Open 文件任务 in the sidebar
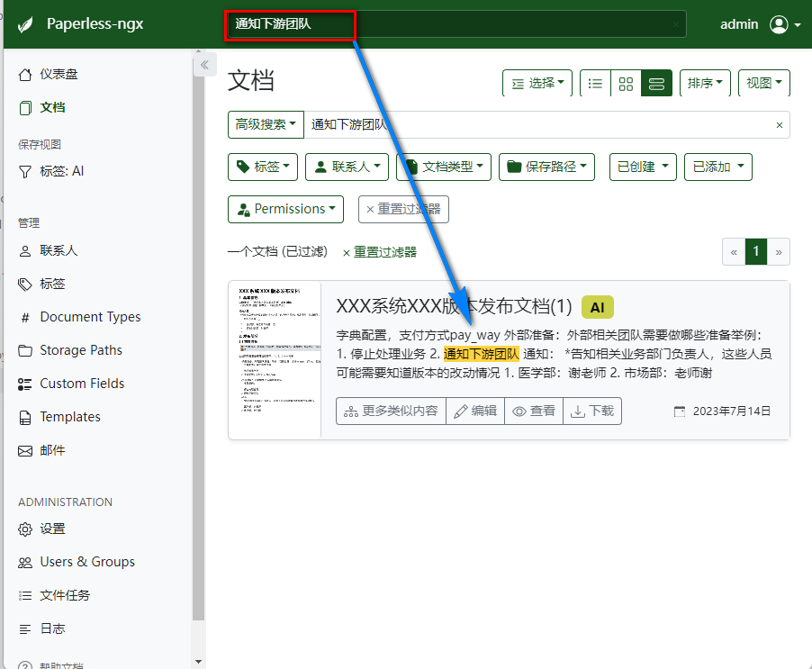Screen dimensions: 812x669 pos(65,595)
